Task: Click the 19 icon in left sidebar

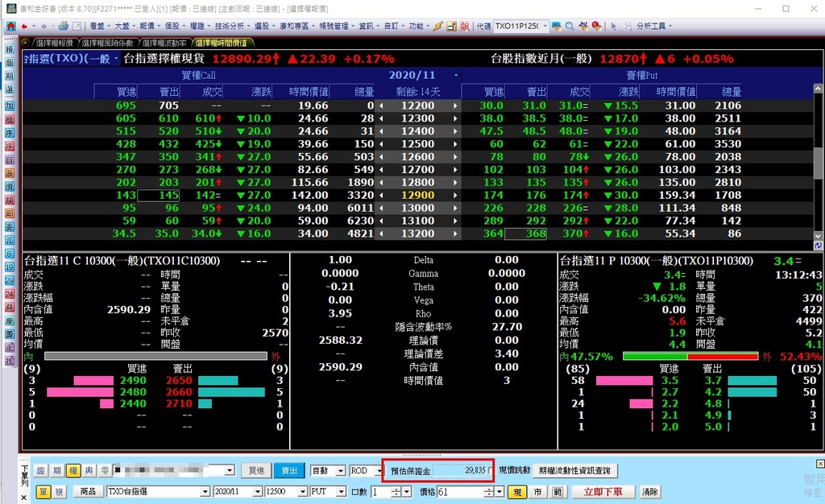Action: pyautogui.click(x=10, y=267)
